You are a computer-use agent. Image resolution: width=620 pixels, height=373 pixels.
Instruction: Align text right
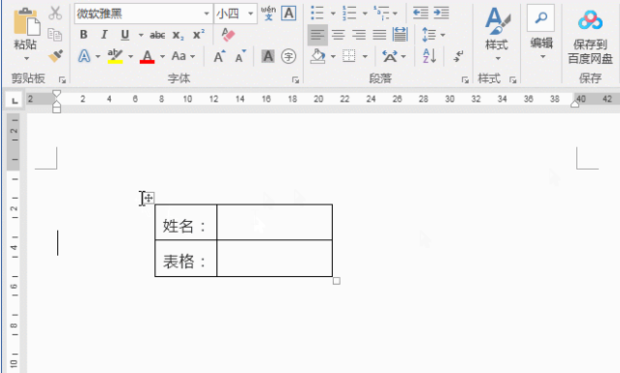pos(359,35)
